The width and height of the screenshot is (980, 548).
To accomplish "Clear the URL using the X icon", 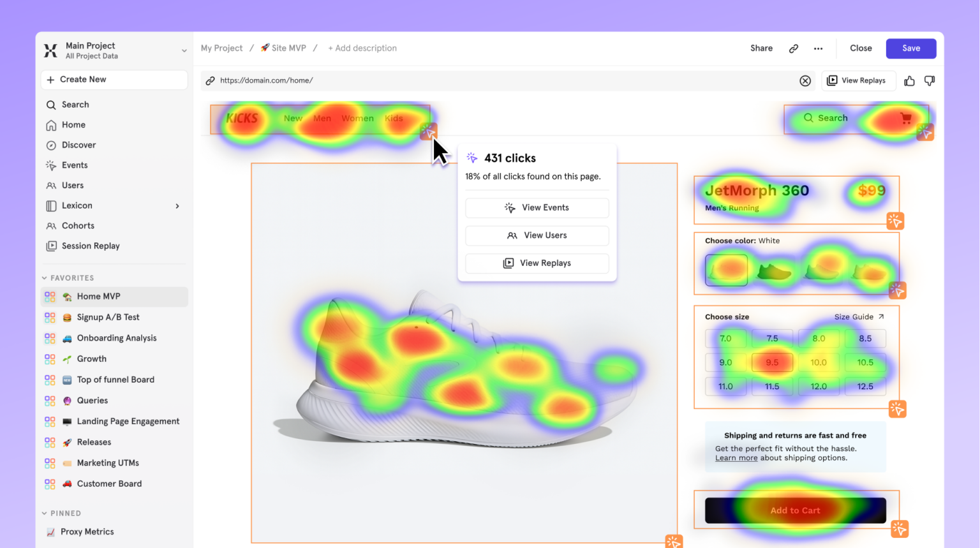I will (805, 80).
